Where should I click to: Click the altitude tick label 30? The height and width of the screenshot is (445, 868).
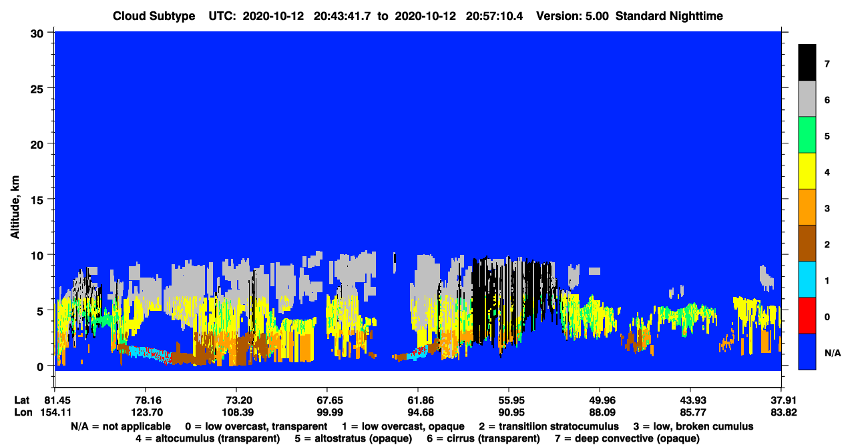[x=39, y=33]
